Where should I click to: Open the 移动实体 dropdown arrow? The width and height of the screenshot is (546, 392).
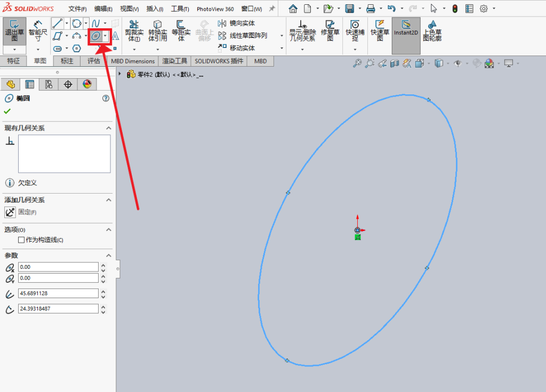click(282, 48)
